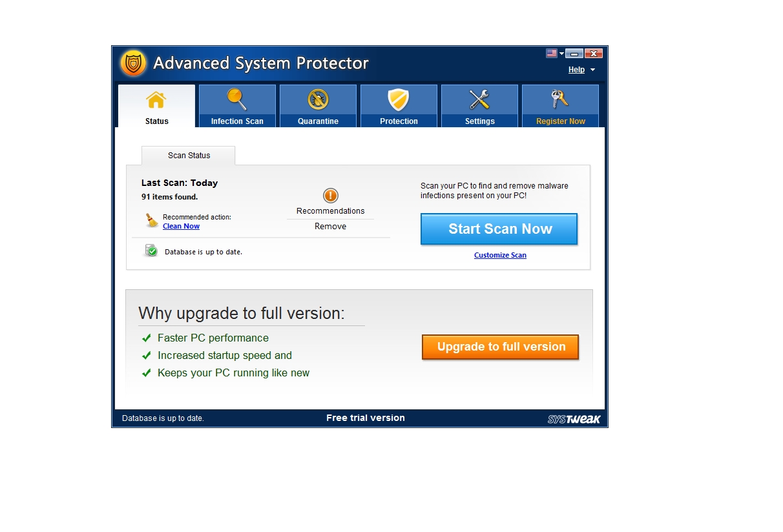Click the green database up-to-date checkmark icon
Image resolution: width=783 pixels, height=532 pixels.
(150, 251)
